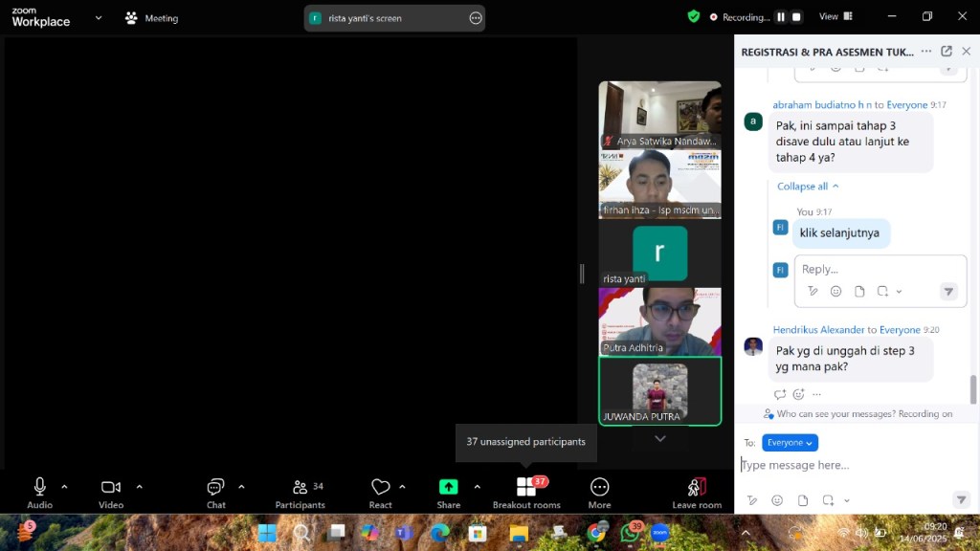Click the React heart icon
Screen dimensions: 980x551
(381, 487)
